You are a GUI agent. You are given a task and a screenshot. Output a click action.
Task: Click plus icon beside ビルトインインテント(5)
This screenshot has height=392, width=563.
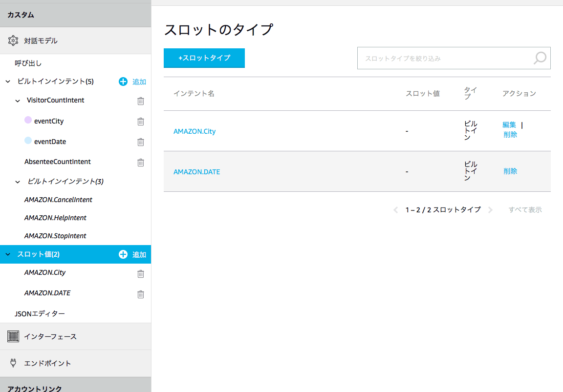pos(123,82)
